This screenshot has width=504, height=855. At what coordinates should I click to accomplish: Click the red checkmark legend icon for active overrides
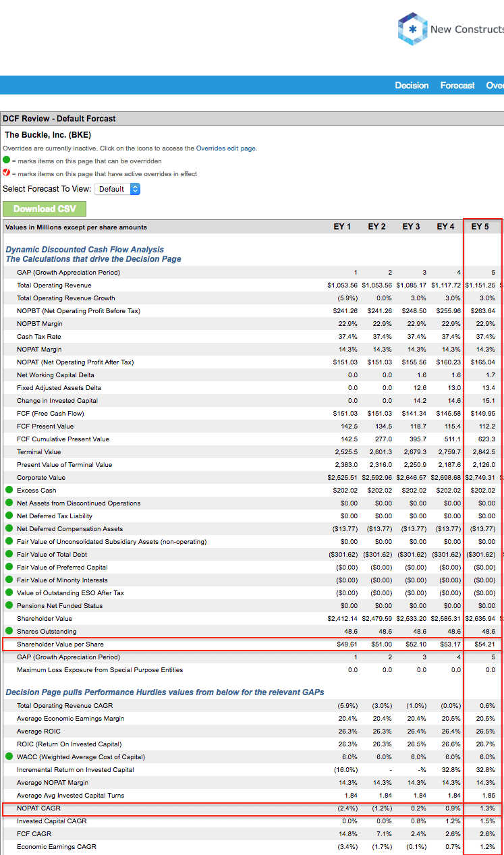7,173
